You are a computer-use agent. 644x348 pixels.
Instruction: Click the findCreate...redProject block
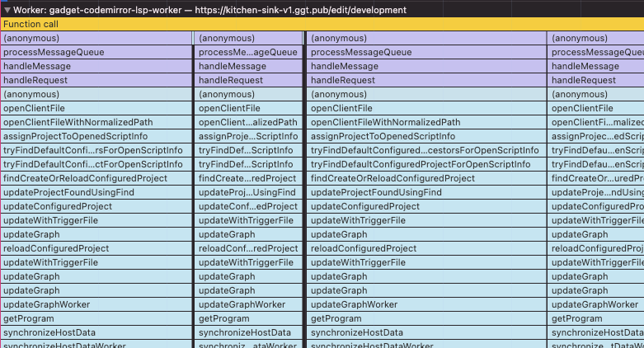(248, 178)
